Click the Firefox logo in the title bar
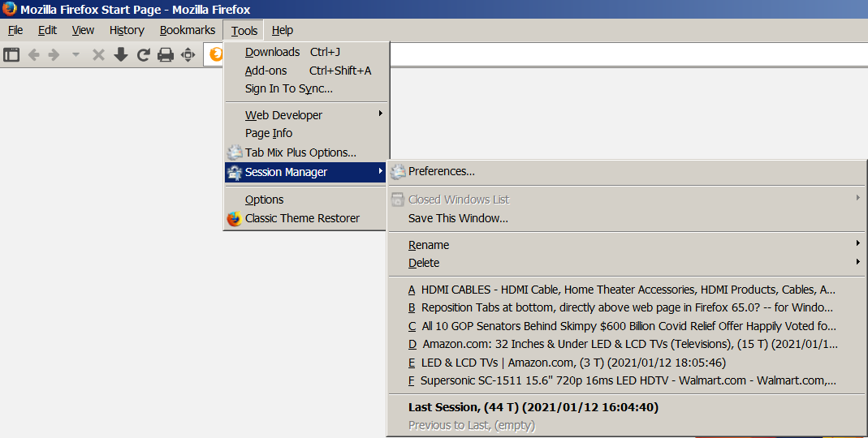This screenshot has height=438, width=868. pyautogui.click(x=10, y=9)
